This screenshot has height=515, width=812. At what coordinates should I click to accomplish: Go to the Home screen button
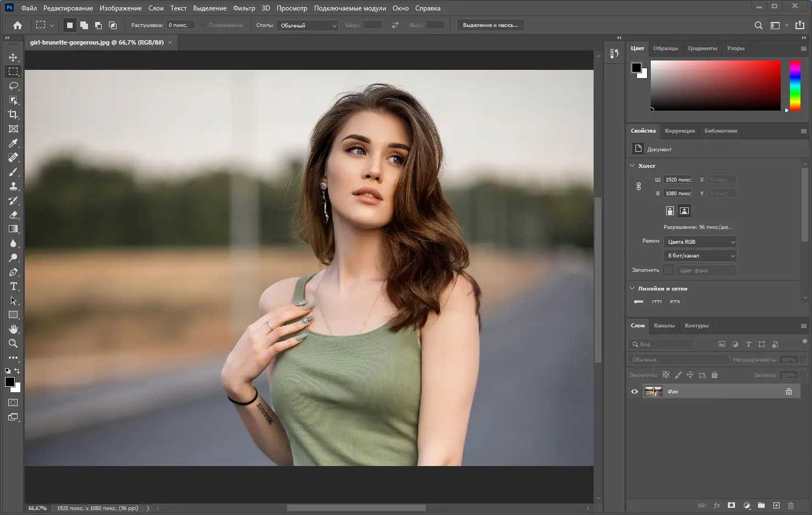pyautogui.click(x=18, y=25)
